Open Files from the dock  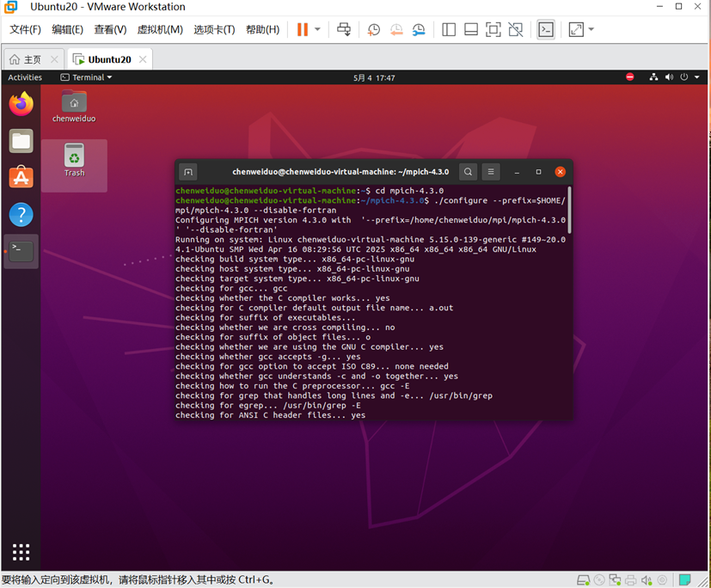click(21, 140)
